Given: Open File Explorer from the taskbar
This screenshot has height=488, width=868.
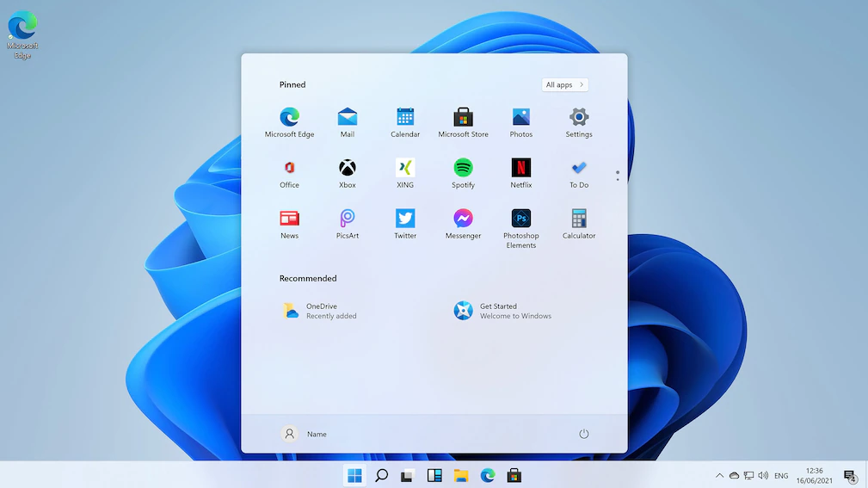Looking at the screenshot, I should 460,475.
